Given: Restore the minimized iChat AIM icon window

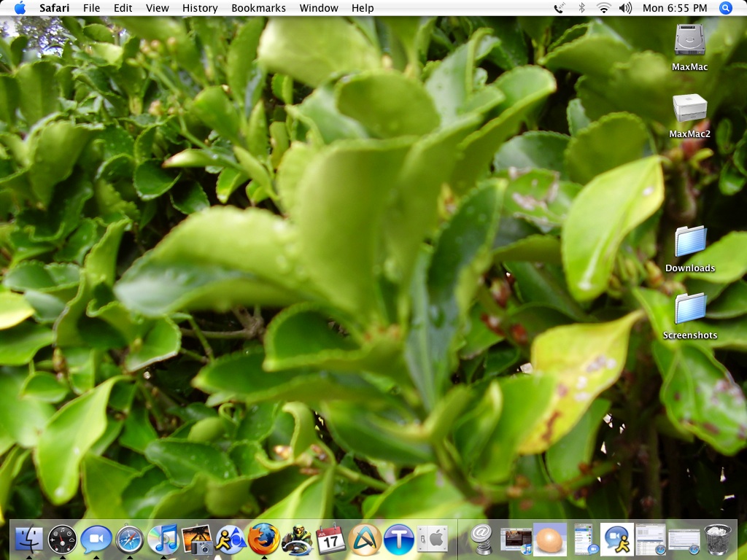Looking at the screenshot, I should 617,540.
